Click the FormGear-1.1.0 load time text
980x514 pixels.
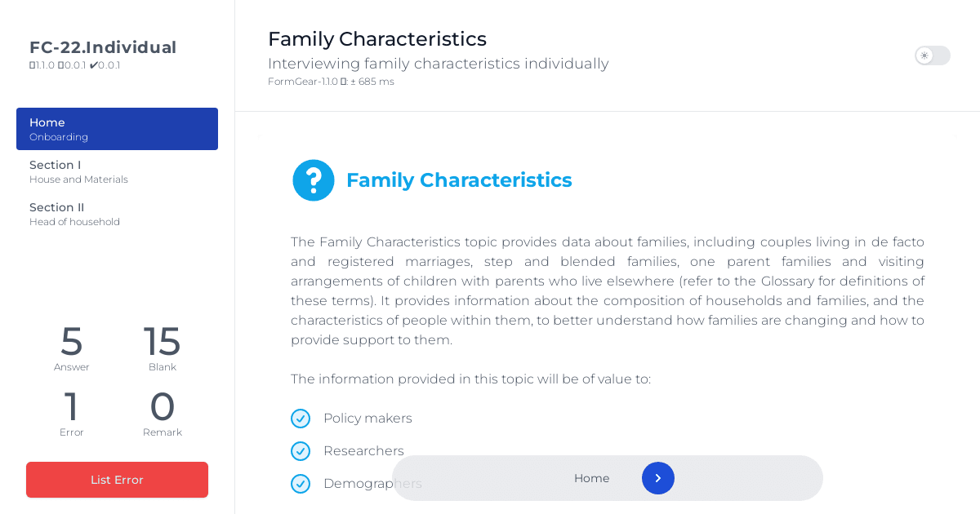(331, 82)
